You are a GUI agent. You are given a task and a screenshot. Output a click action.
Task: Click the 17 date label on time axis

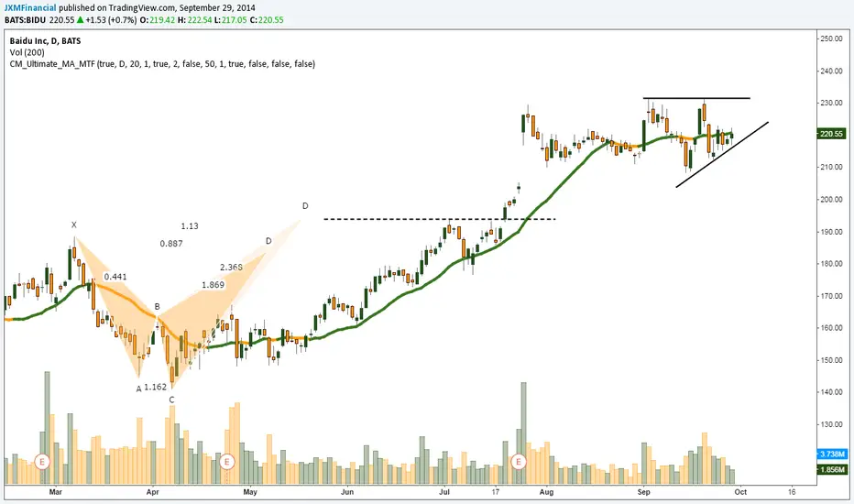495,492
